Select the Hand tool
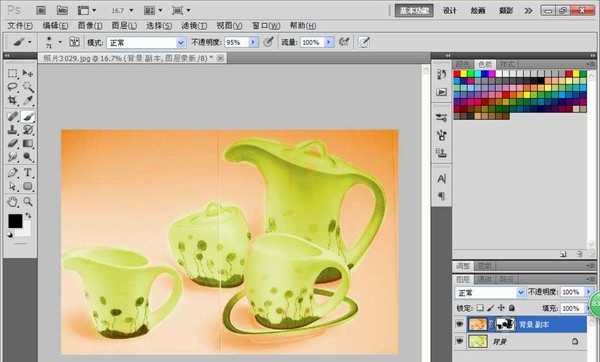This screenshot has width=600, height=362. tap(13, 202)
